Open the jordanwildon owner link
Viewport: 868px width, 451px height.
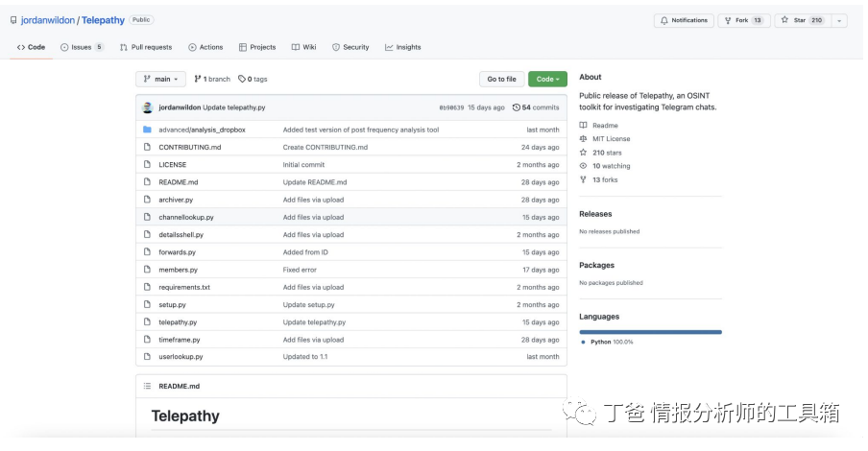pyautogui.click(x=48, y=20)
